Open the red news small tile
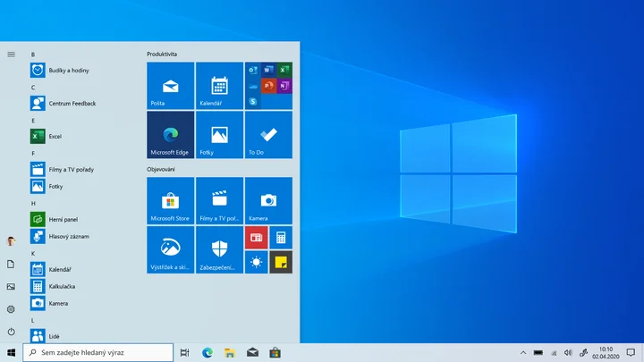The image size is (644, 362). coord(257,238)
